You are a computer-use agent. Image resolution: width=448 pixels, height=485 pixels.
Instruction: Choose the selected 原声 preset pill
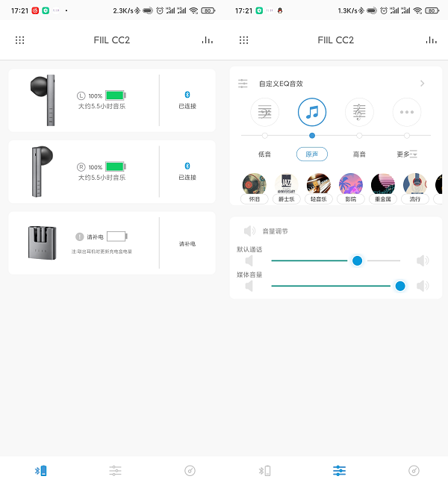(312, 154)
